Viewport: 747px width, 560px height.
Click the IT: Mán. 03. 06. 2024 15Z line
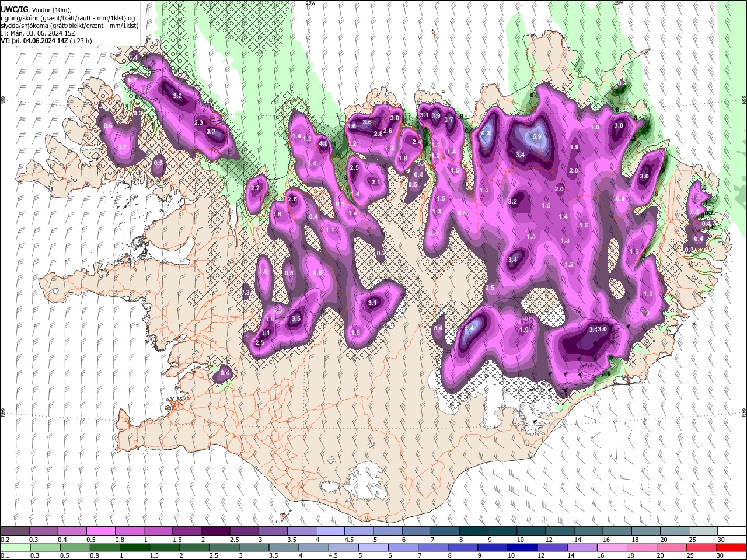coord(37,33)
